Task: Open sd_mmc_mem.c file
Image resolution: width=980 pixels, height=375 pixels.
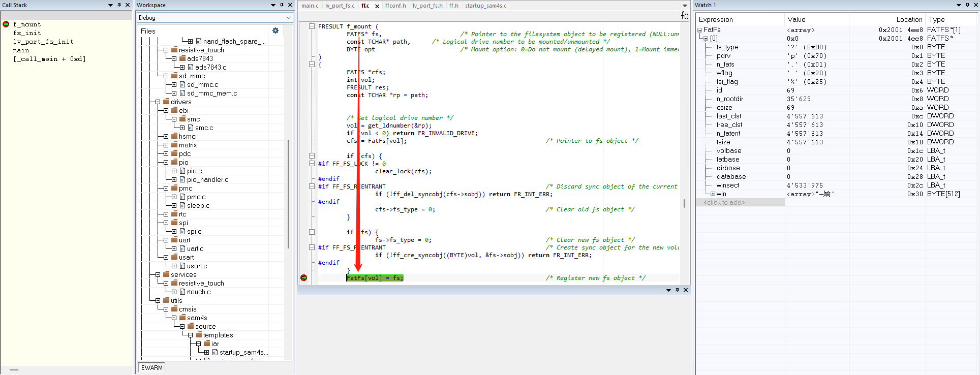Action: point(212,93)
